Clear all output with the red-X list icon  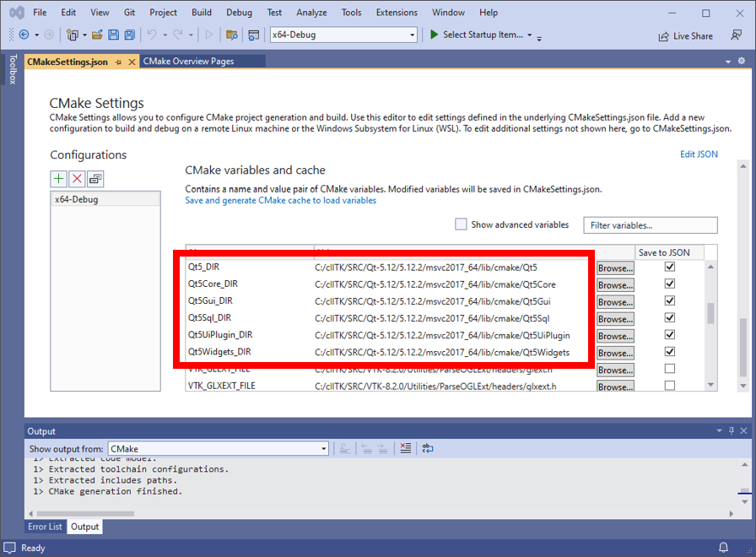click(406, 448)
